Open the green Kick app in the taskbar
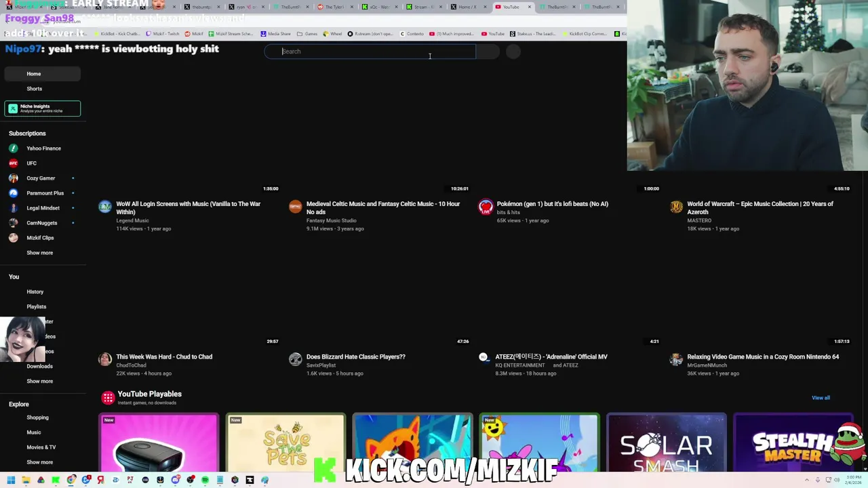 point(56,480)
